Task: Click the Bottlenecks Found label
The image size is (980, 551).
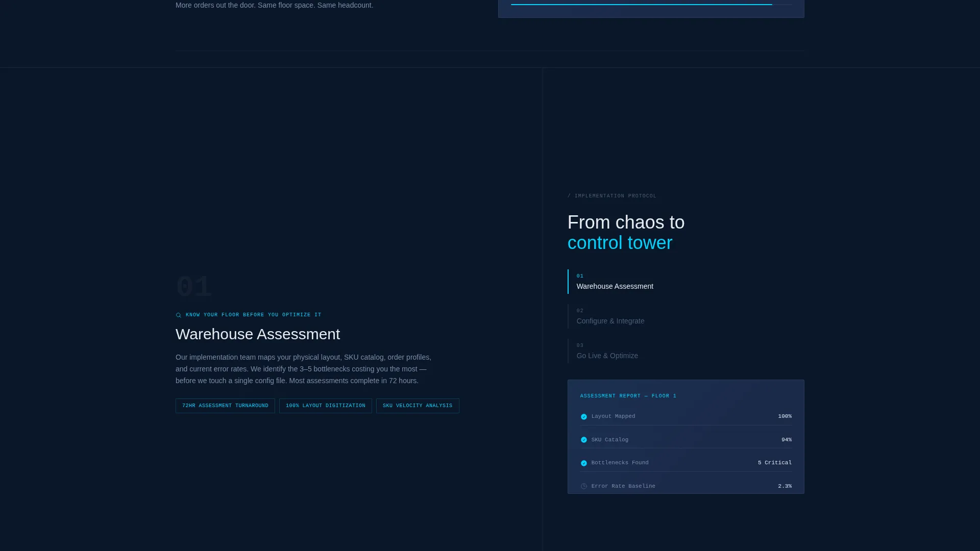Action: (x=620, y=463)
